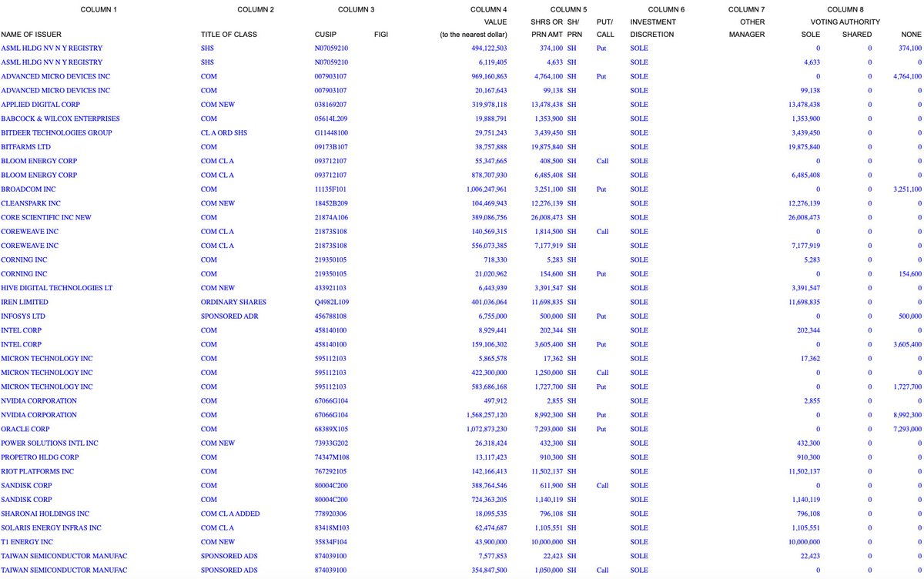Click the CUSIP value 68389X105
This screenshot has height=579, width=924.
tap(331, 429)
